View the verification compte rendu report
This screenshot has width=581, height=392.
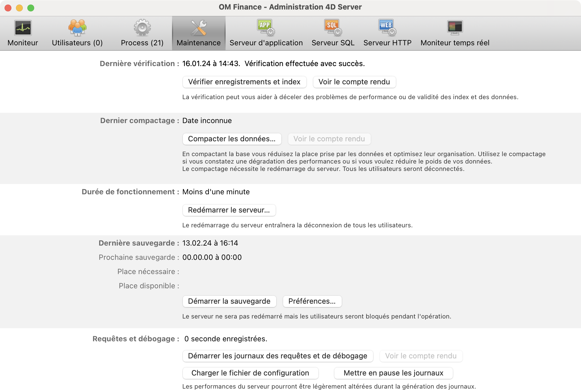(354, 82)
